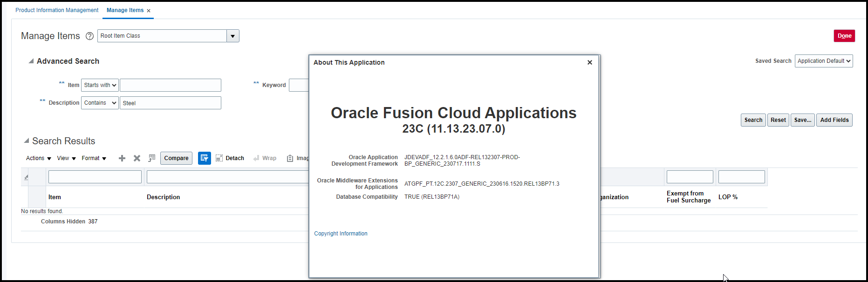
Task: Click the clipboard Images icon in toolbar
Action: (290, 158)
